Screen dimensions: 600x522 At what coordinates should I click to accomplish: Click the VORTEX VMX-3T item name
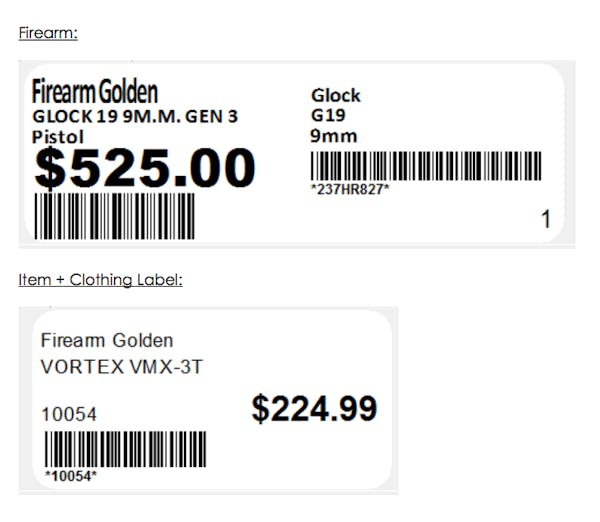[121, 367]
